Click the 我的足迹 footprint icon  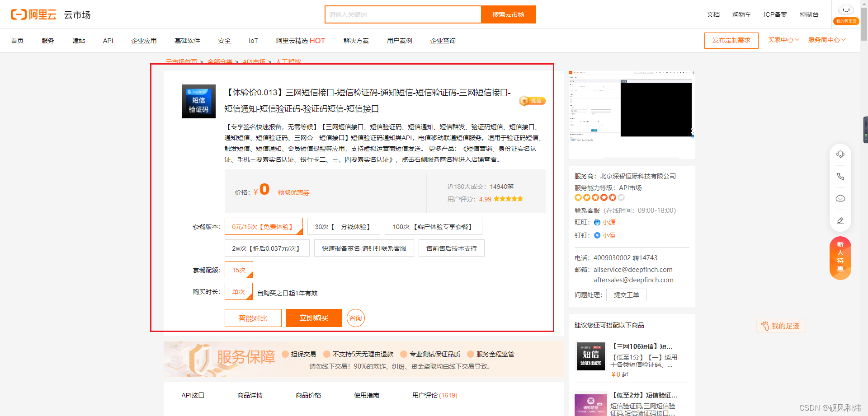pos(765,326)
